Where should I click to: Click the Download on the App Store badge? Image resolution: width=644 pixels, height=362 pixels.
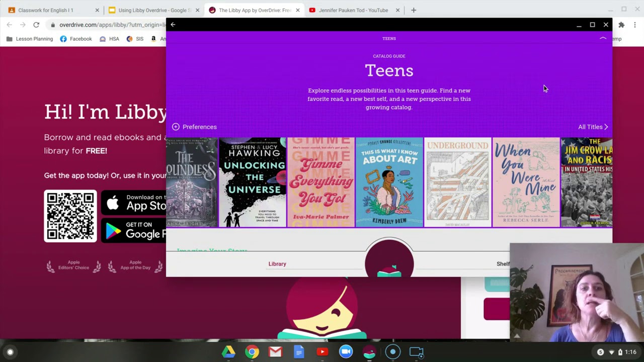134,203
